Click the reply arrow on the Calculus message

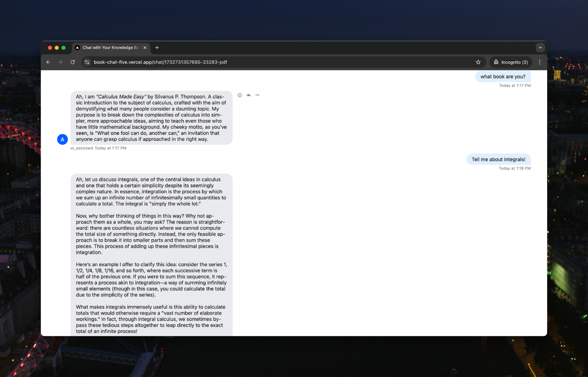point(248,95)
